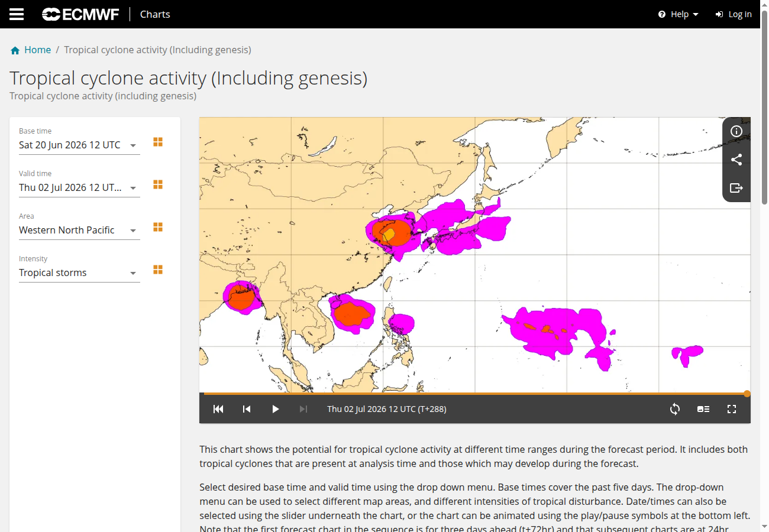Click the share chart icon

[736, 160]
